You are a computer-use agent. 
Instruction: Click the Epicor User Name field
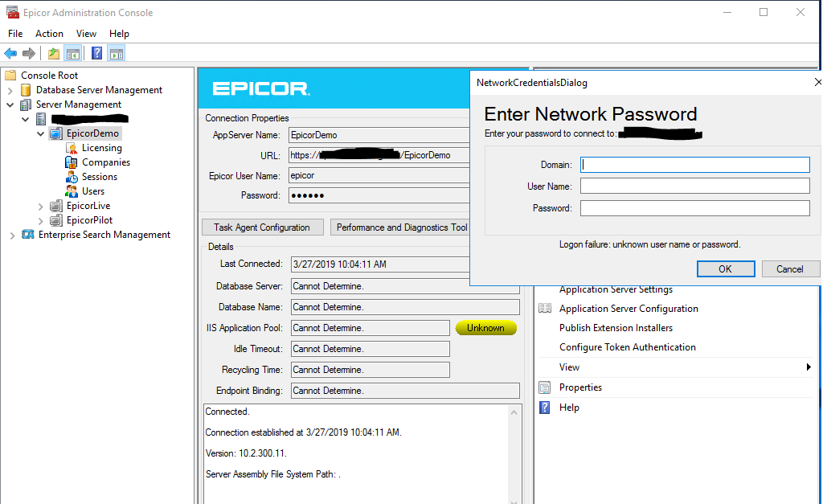(x=379, y=175)
